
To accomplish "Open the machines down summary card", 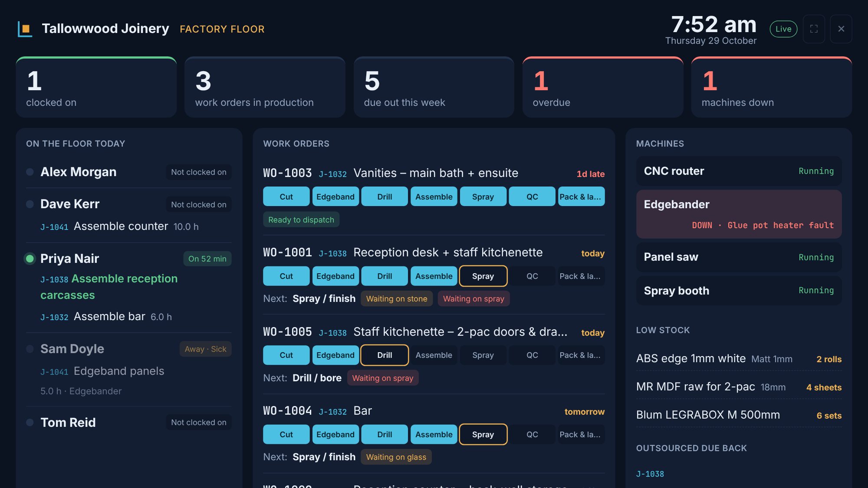I will tap(772, 87).
